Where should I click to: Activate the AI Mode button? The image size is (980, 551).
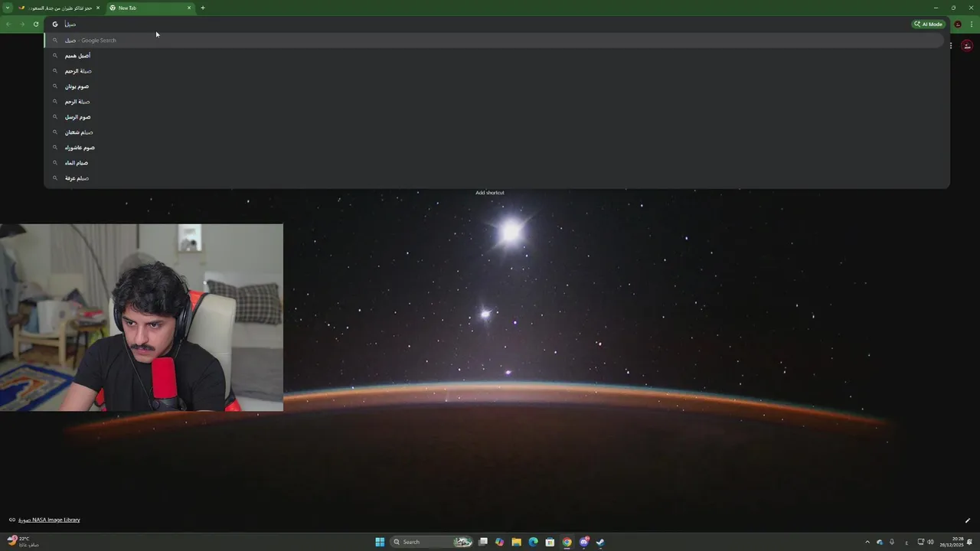(x=929, y=24)
